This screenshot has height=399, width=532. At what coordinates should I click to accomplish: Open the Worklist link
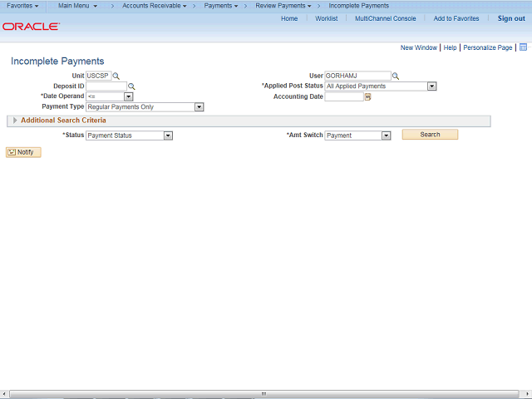click(327, 18)
